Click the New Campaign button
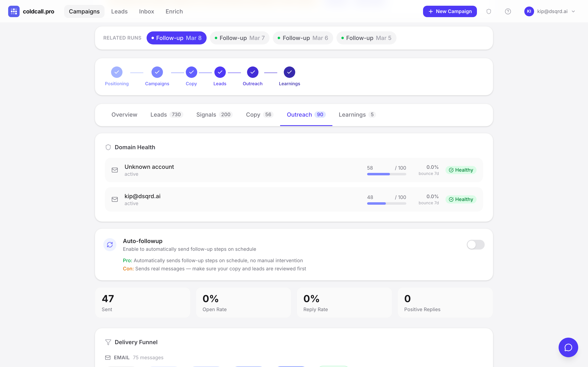 (450, 11)
